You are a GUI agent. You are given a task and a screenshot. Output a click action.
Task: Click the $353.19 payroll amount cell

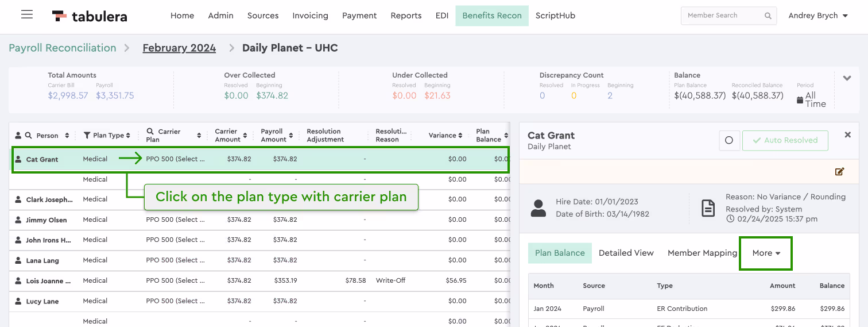tap(285, 280)
